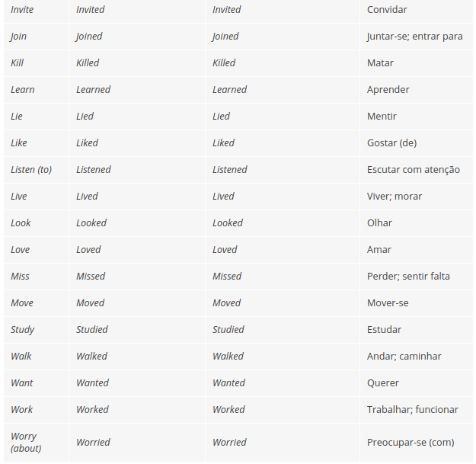Click the verb 'Join' cell
Image resolution: width=476 pixels, height=464 pixels.
pos(19,37)
